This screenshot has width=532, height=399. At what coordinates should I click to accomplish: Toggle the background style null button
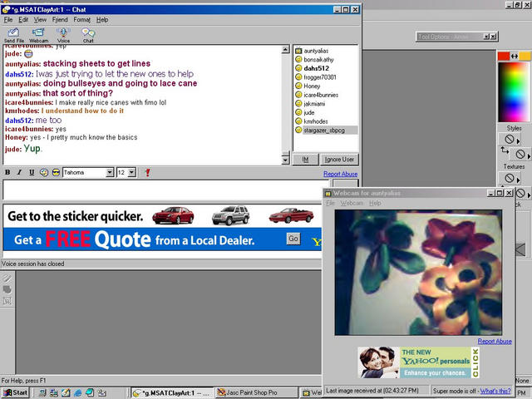[520, 155]
